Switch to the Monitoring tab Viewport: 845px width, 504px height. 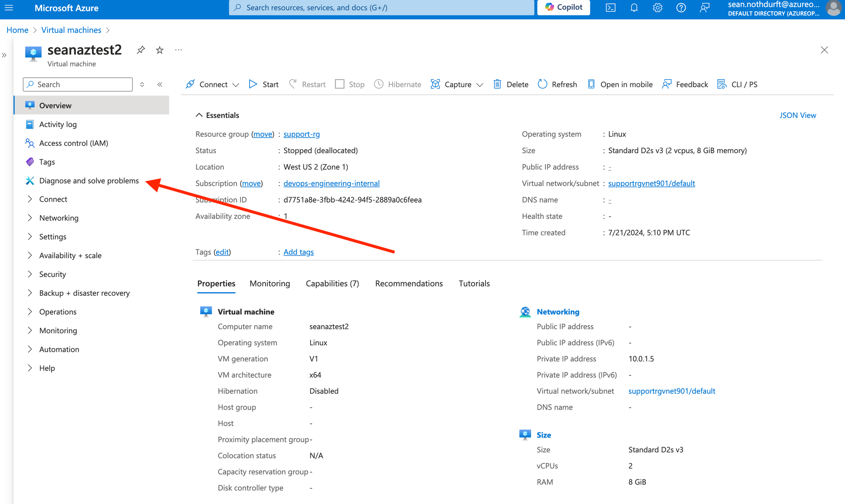click(x=269, y=283)
